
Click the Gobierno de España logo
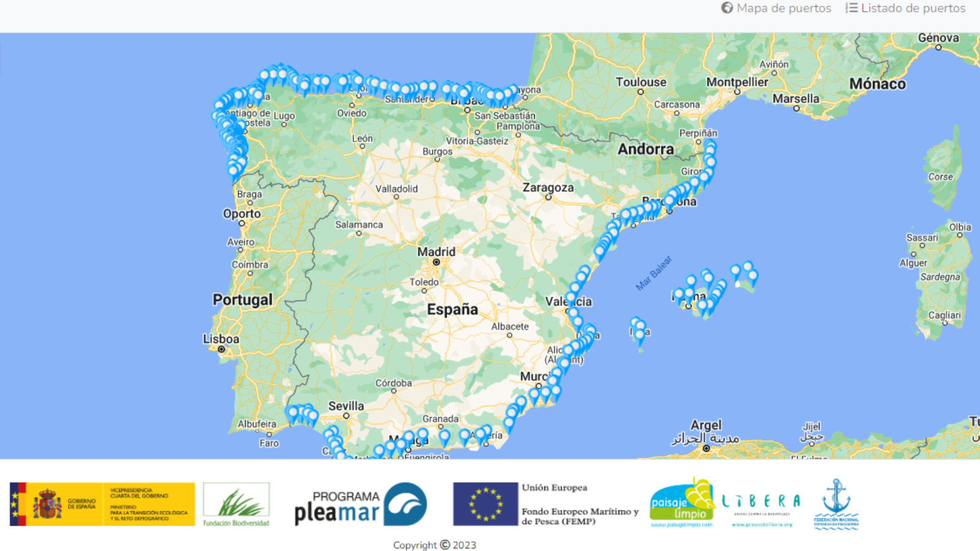click(102, 504)
